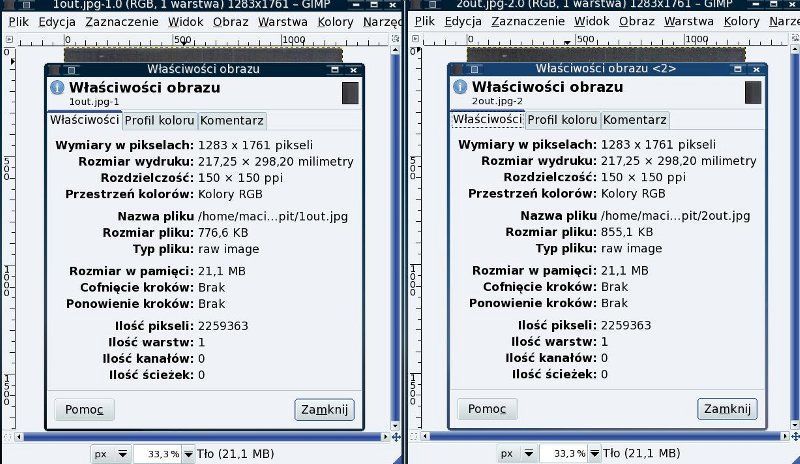The width and height of the screenshot is (800, 464).
Task: Click Tło (21,1 MB) status in right window
Action: tap(641, 453)
